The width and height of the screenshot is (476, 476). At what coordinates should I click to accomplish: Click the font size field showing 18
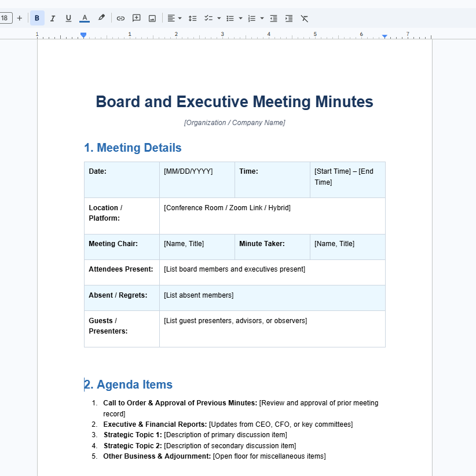coord(5,18)
